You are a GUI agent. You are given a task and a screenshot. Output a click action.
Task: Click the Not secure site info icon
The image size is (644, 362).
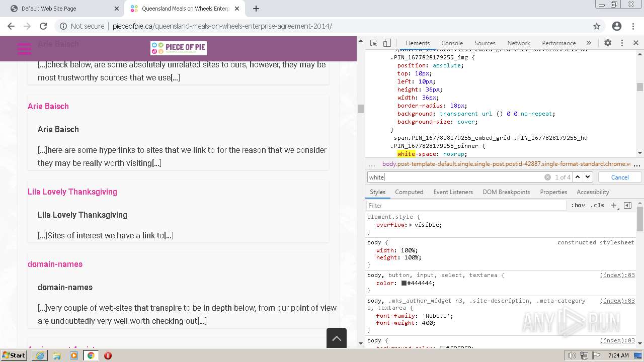pos(63,26)
